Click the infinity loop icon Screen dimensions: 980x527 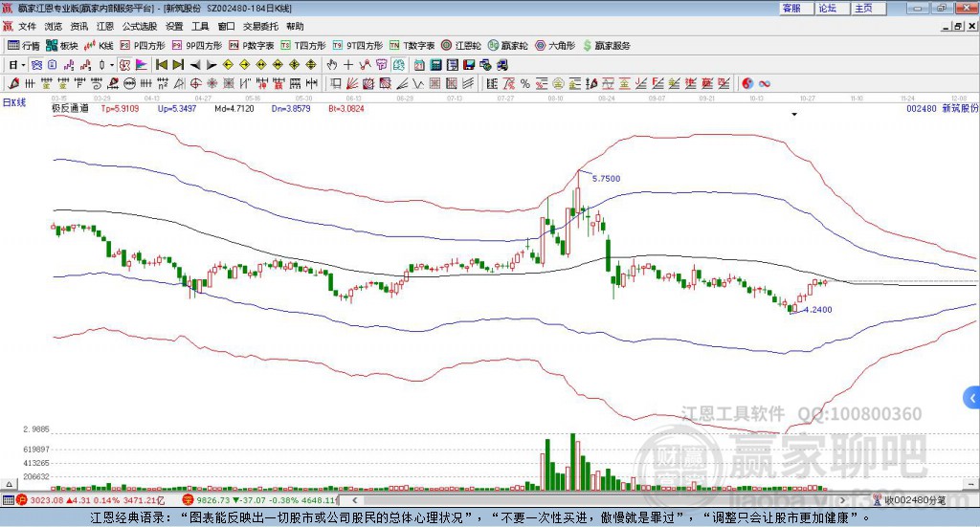pos(765,83)
